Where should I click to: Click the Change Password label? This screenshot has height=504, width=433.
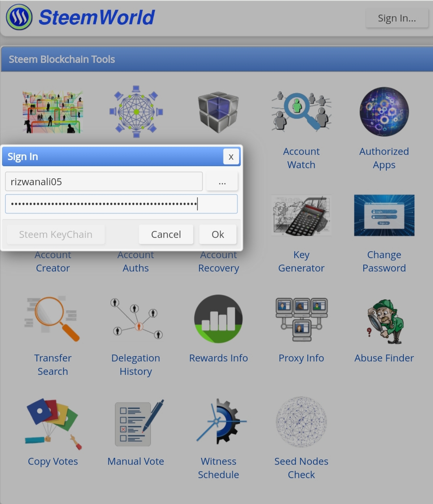(x=384, y=261)
